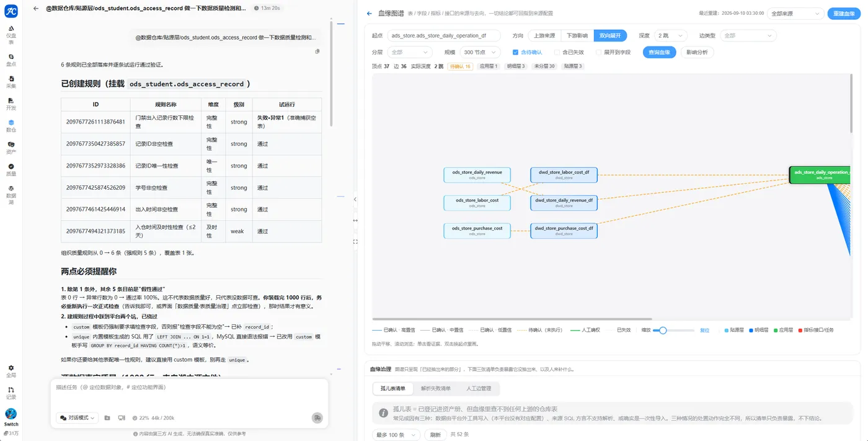
Task: Open the 开发 development sidebar icon
Action: (x=11, y=104)
